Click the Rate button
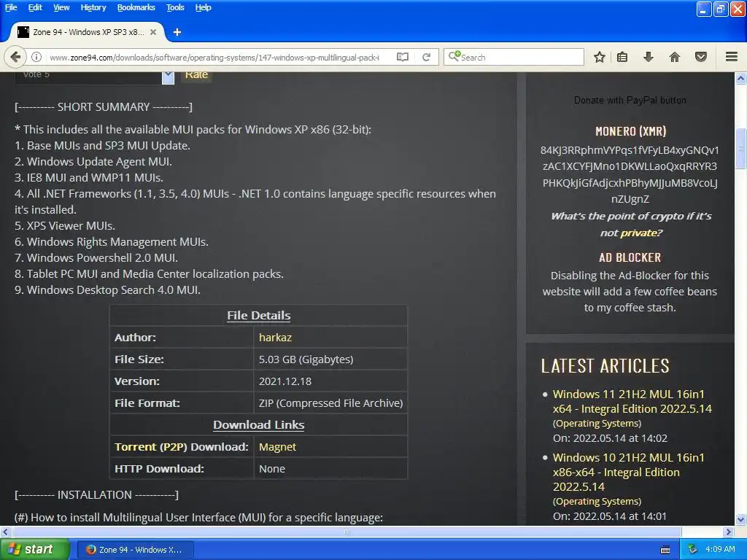Image resolution: width=747 pixels, height=560 pixels. point(196,76)
